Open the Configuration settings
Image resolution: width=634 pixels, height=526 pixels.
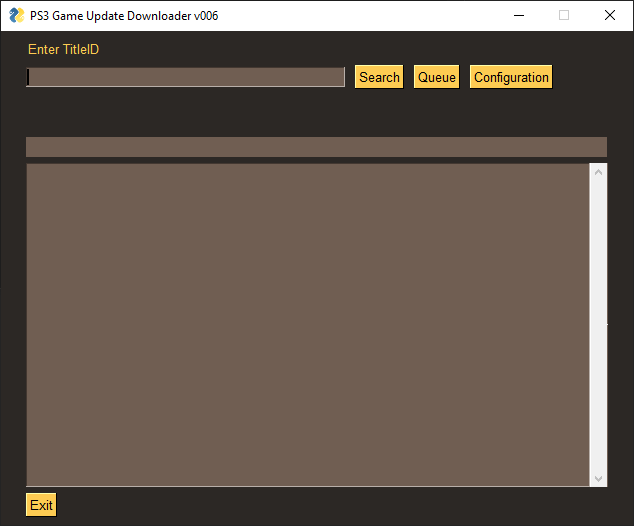pyautogui.click(x=511, y=77)
